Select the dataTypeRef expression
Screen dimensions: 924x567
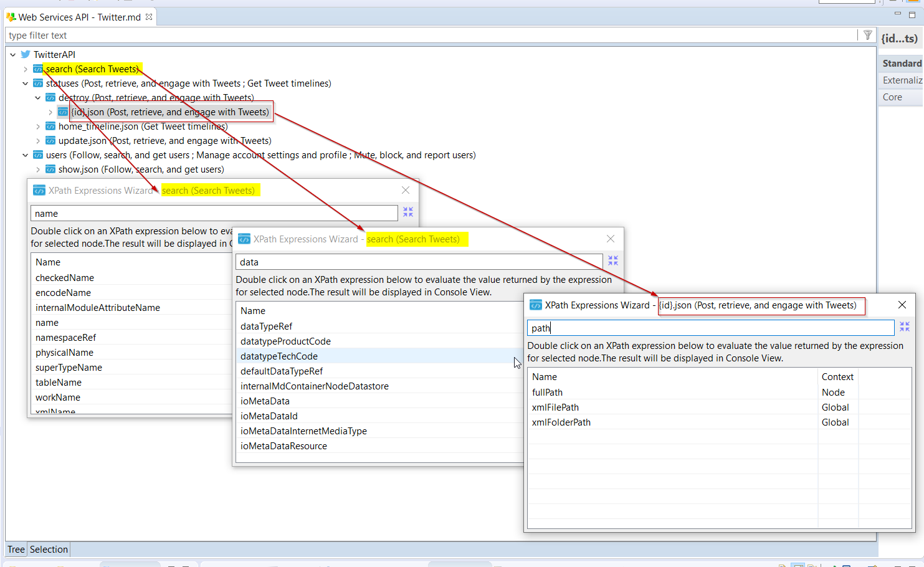point(266,326)
